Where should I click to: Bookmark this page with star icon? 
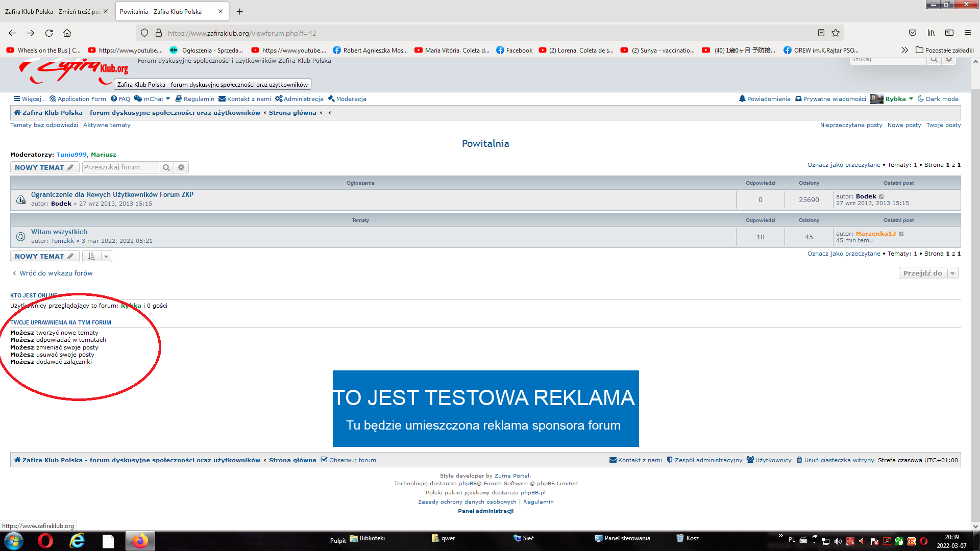click(836, 33)
